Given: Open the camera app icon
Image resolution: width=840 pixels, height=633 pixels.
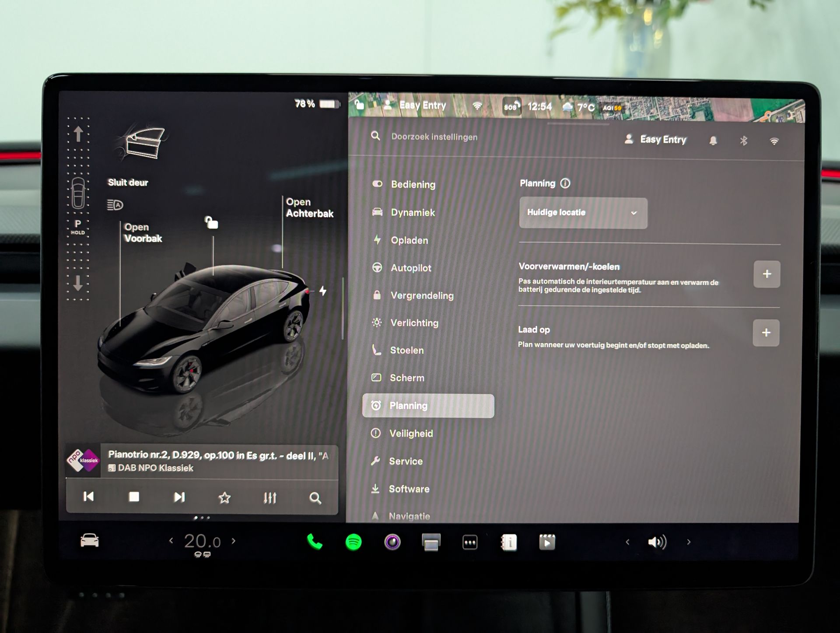Looking at the screenshot, I should 392,542.
